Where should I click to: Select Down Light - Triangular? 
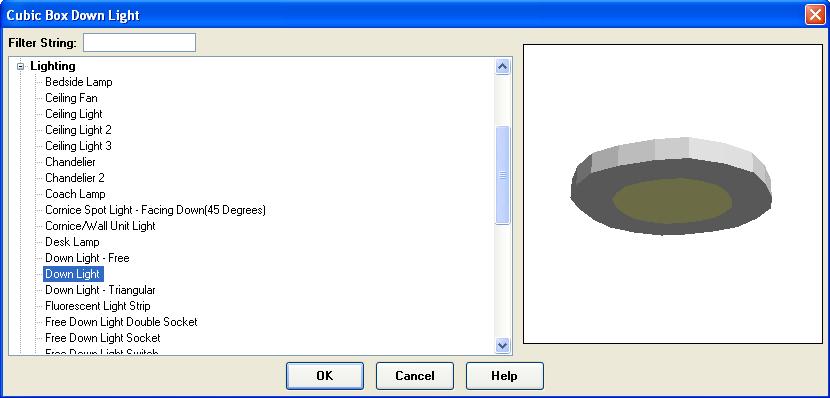[x=100, y=290]
